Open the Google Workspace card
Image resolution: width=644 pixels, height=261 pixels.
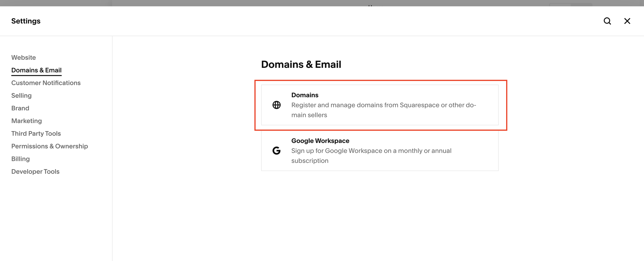tap(380, 151)
